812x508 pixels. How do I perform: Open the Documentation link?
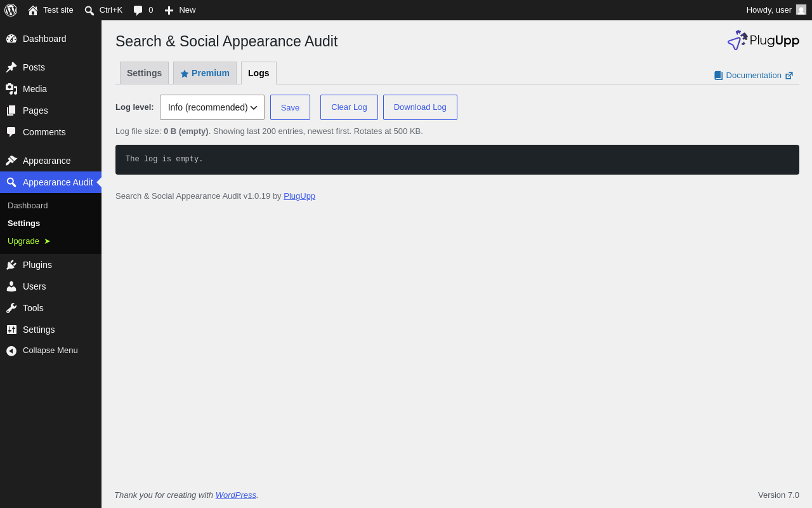754,76
